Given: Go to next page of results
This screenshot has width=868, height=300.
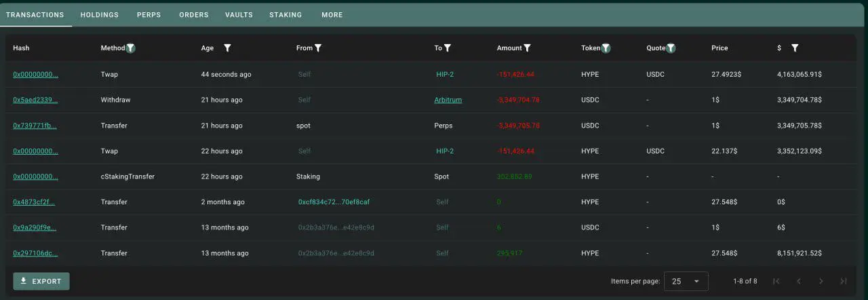Looking at the screenshot, I should pos(821,281).
